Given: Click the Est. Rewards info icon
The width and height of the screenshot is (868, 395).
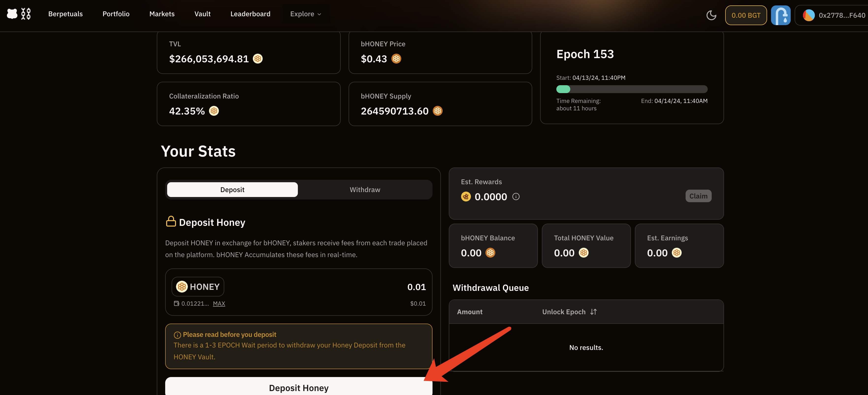Looking at the screenshot, I should 515,197.
